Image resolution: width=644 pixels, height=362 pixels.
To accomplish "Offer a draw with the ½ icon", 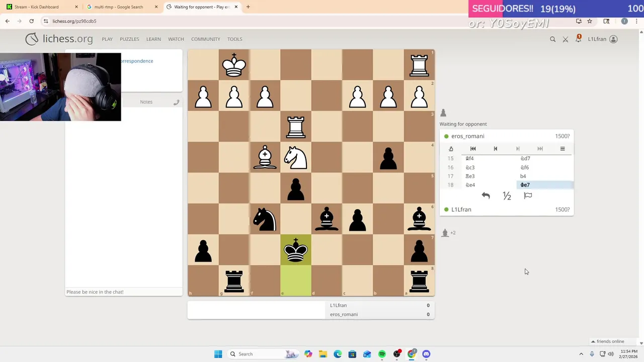I will click(507, 196).
